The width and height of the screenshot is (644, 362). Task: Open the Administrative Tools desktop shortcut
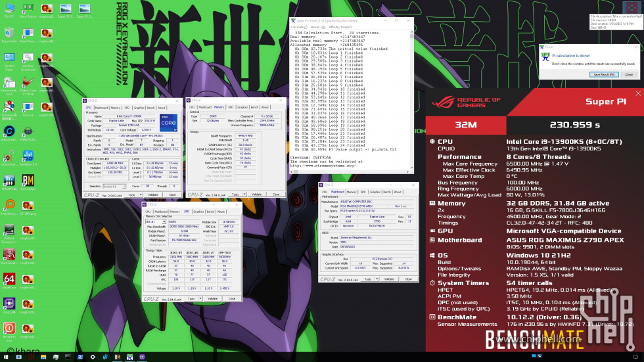(x=9, y=85)
